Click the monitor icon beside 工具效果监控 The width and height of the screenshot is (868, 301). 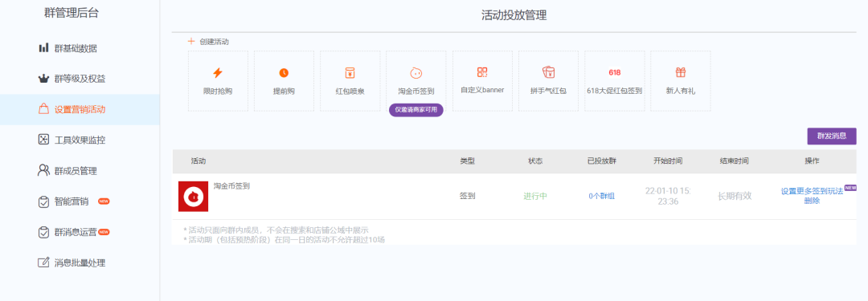(x=43, y=140)
